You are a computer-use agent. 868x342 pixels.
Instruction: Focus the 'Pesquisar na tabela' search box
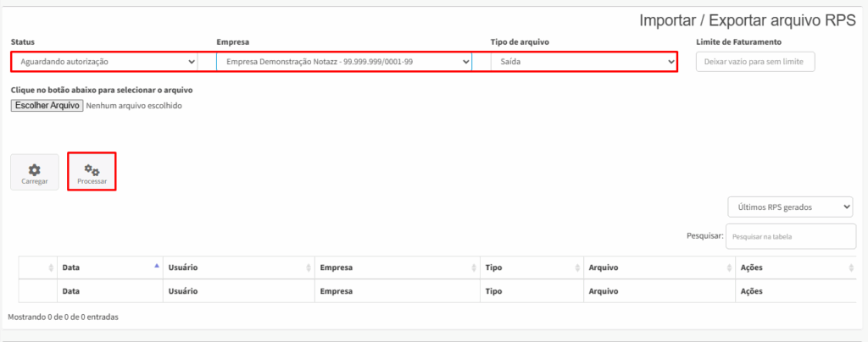791,236
